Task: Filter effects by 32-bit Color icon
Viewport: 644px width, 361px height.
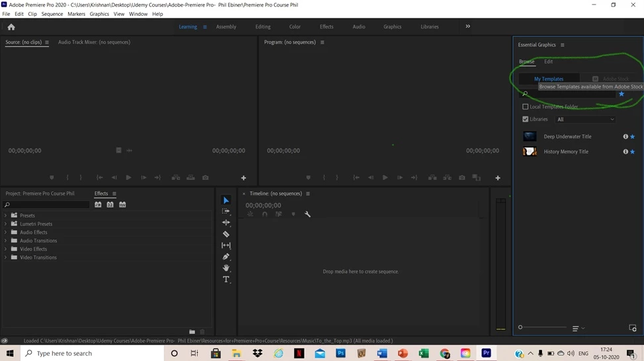Action: 110,205
